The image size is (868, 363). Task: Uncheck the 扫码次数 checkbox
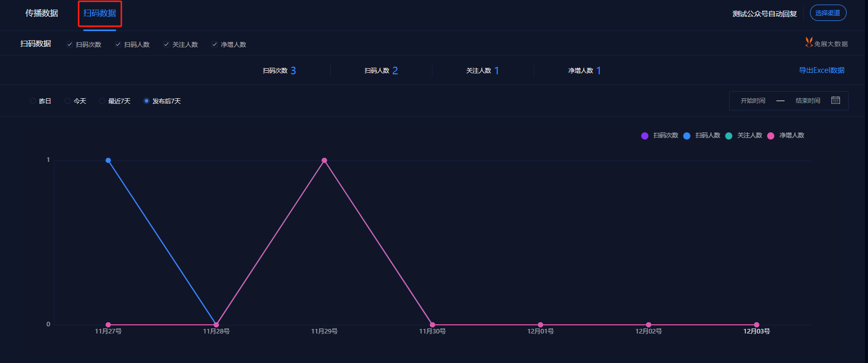click(x=70, y=44)
